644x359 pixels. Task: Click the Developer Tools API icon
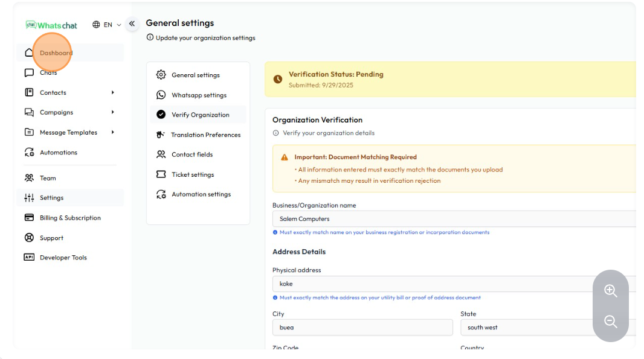pyautogui.click(x=29, y=258)
